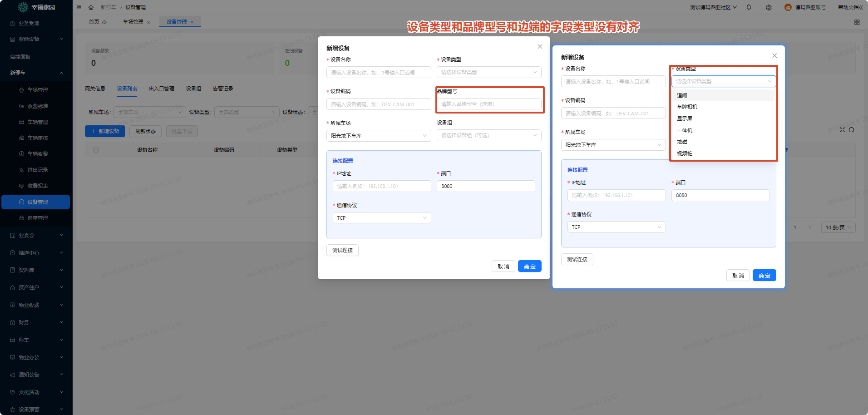Collapse sidebar via top menu fold icon
Screen dimensions: 868x415
pos(79,7)
